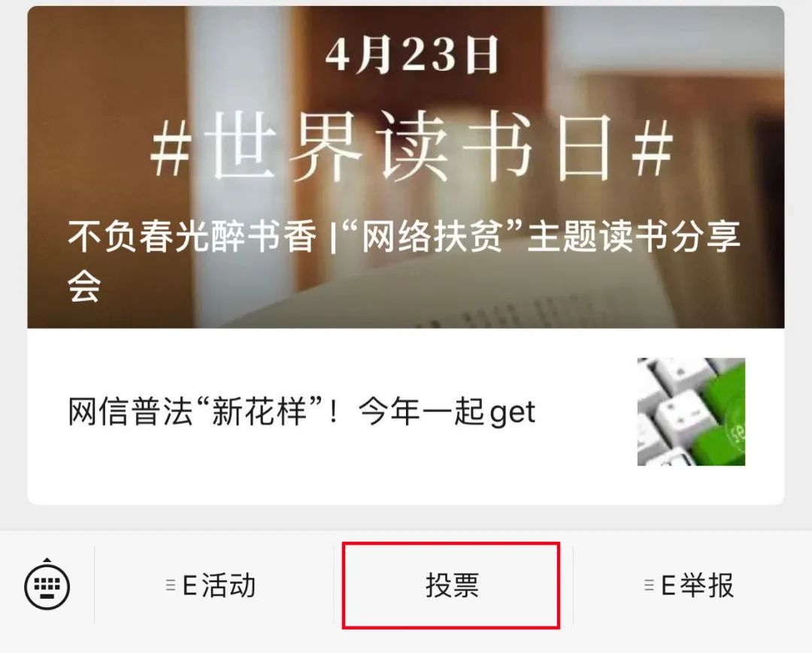Viewport: 812px width, 653px height.
Task: Tap the 4月23日 date on banner
Action: pos(412,54)
